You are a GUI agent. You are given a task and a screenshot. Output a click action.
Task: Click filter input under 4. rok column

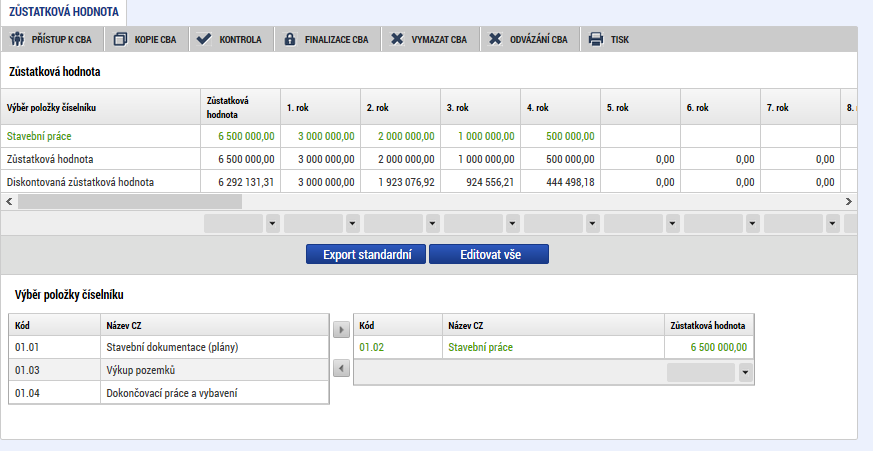pos(553,224)
